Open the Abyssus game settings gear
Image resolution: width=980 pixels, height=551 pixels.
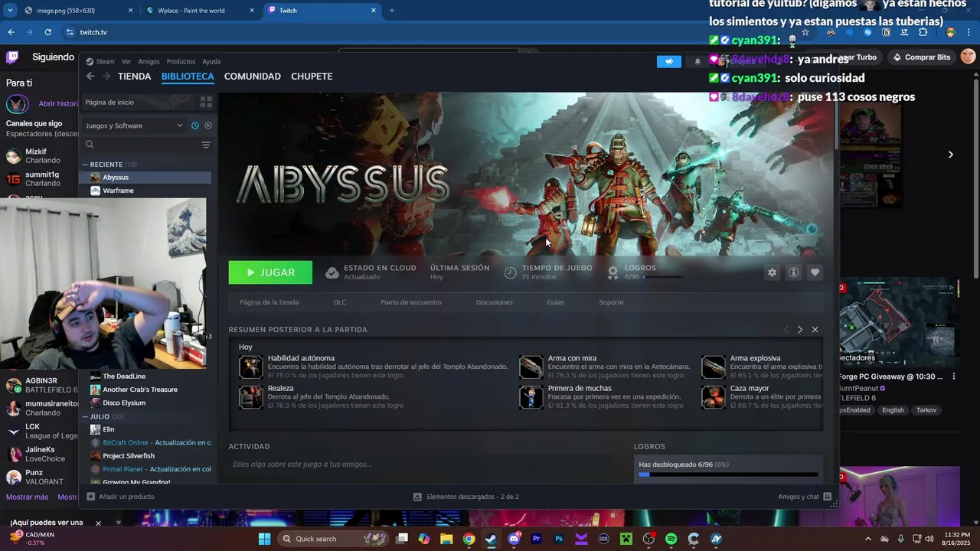[x=772, y=272]
